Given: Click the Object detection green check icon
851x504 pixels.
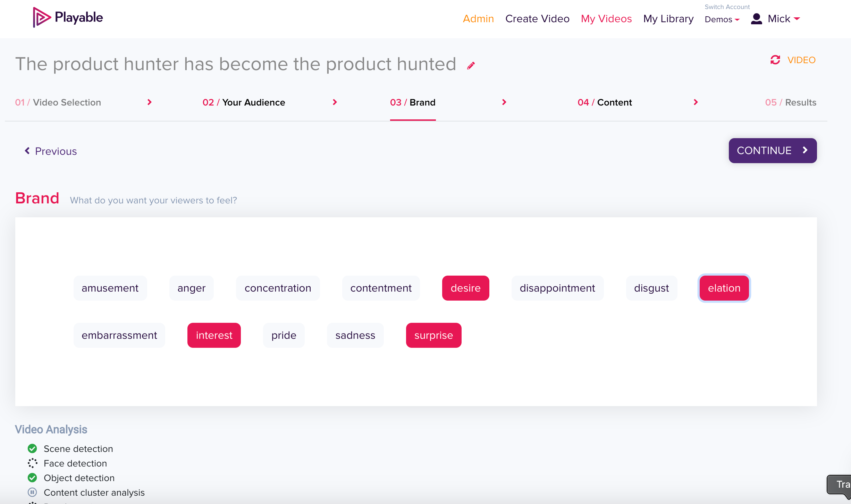Looking at the screenshot, I should pyautogui.click(x=32, y=478).
